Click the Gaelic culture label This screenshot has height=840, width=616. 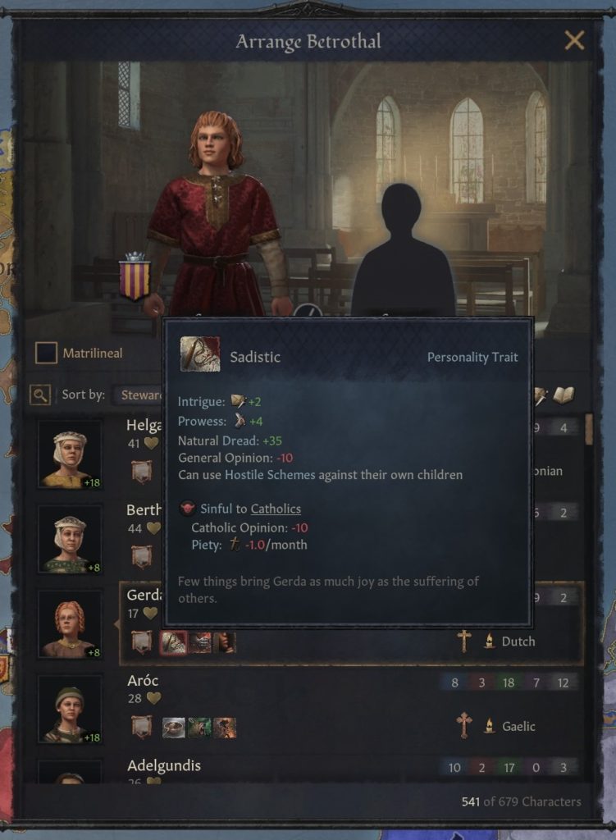click(518, 727)
